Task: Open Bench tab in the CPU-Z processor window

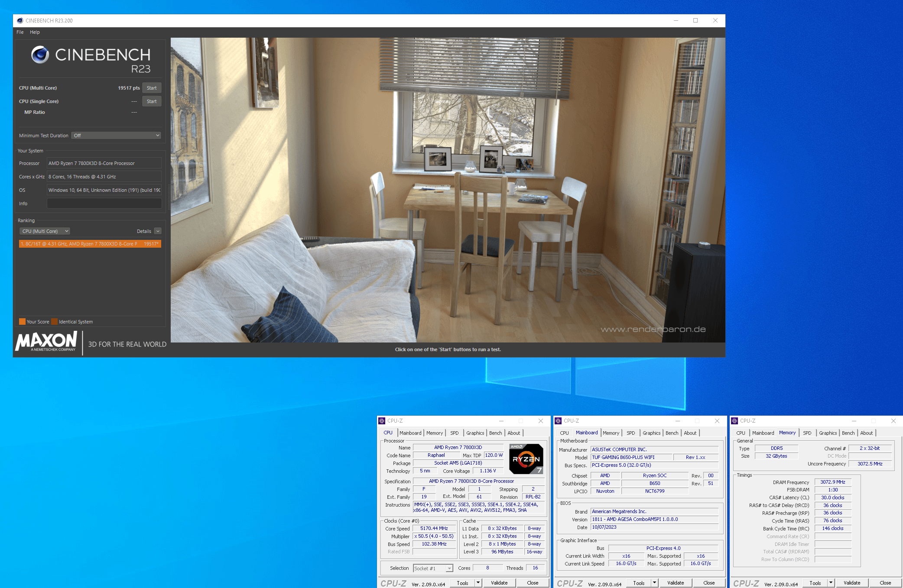Action: click(x=496, y=433)
